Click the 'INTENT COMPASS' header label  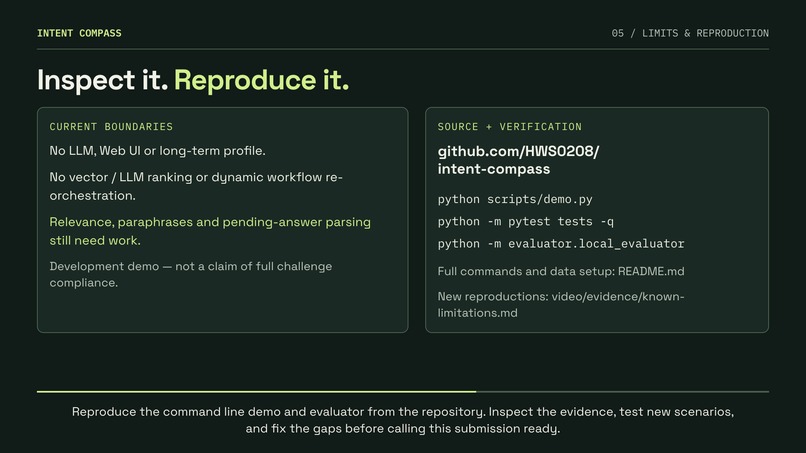pyautogui.click(x=79, y=33)
